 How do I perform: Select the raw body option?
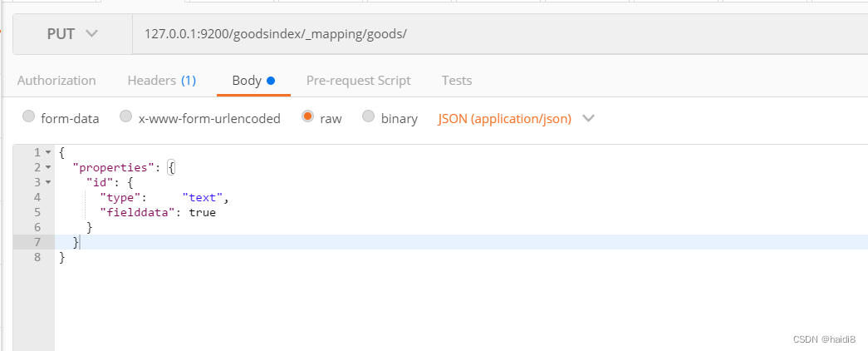tap(308, 117)
